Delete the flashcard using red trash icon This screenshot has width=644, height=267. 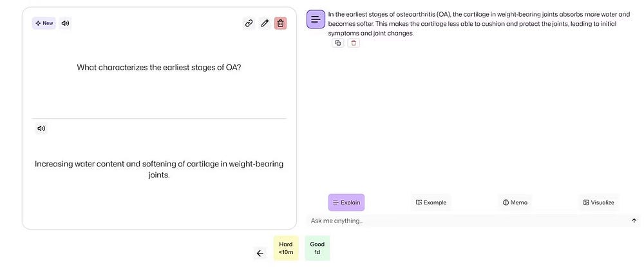[280, 23]
